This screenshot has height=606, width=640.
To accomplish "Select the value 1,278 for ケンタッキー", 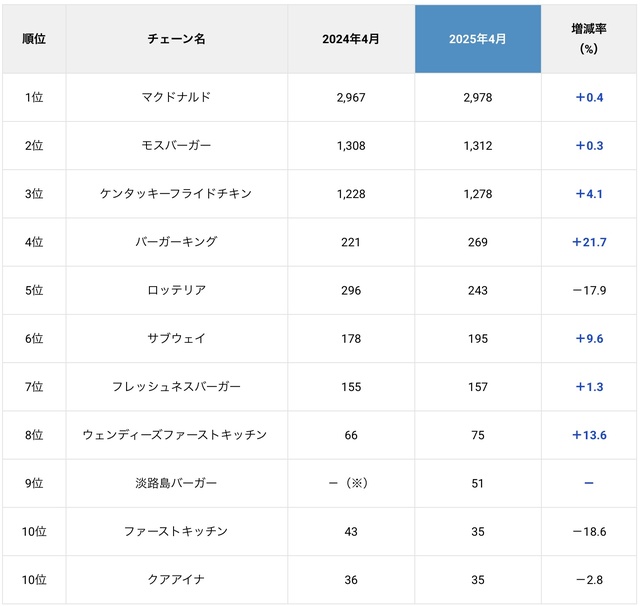I will tap(478, 194).
